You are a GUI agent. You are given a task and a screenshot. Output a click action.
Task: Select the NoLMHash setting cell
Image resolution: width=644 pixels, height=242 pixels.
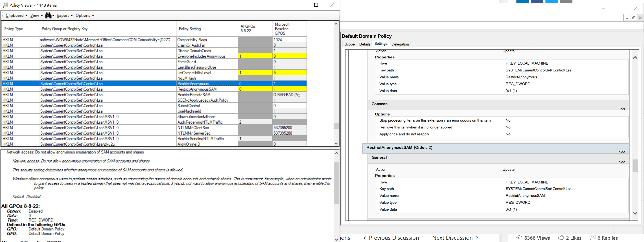click(x=207, y=78)
